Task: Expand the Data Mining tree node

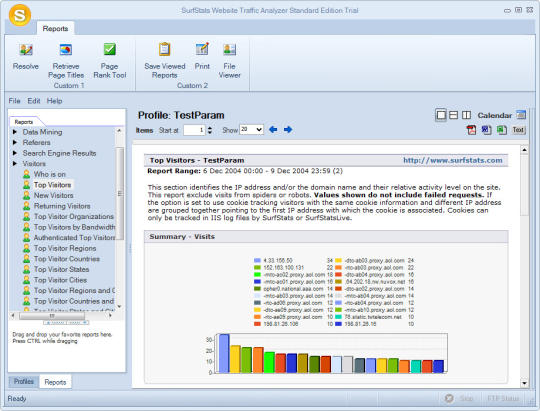Action: click(x=15, y=132)
